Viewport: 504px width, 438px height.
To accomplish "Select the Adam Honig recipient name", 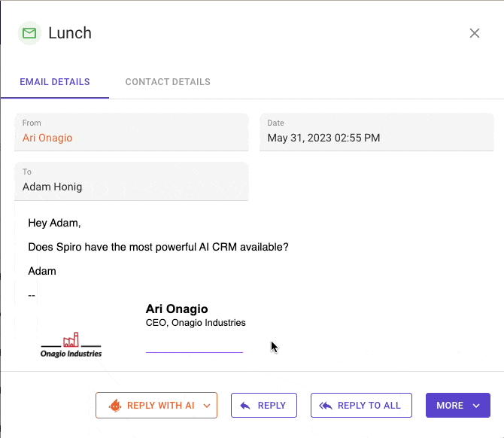I will [x=52, y=187].
